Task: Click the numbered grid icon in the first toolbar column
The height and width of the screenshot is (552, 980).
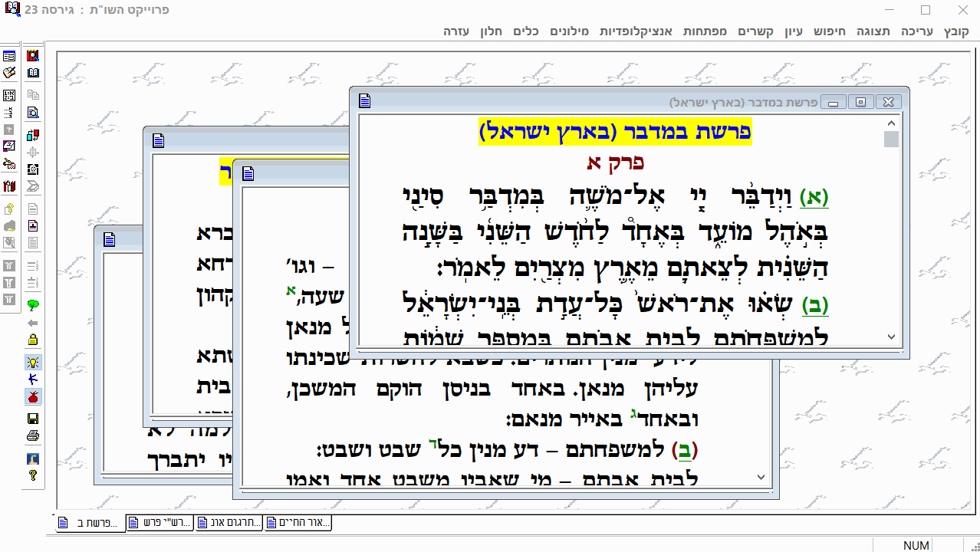Action: 9,96
